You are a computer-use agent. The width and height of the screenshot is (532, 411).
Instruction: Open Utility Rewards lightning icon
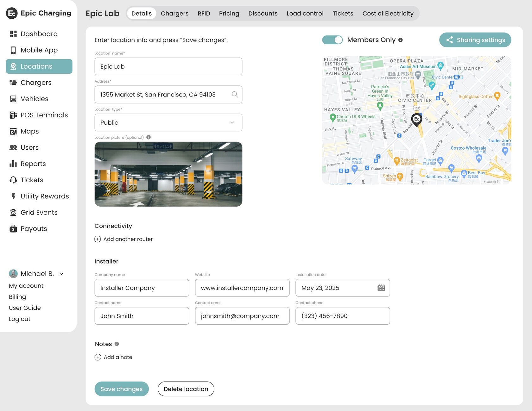click(13, 196)
